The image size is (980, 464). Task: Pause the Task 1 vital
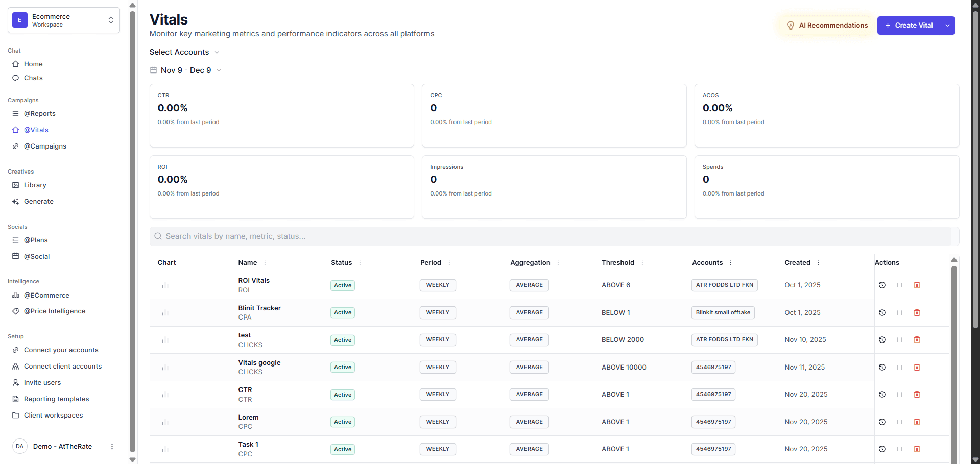click(x=899, y=449)
